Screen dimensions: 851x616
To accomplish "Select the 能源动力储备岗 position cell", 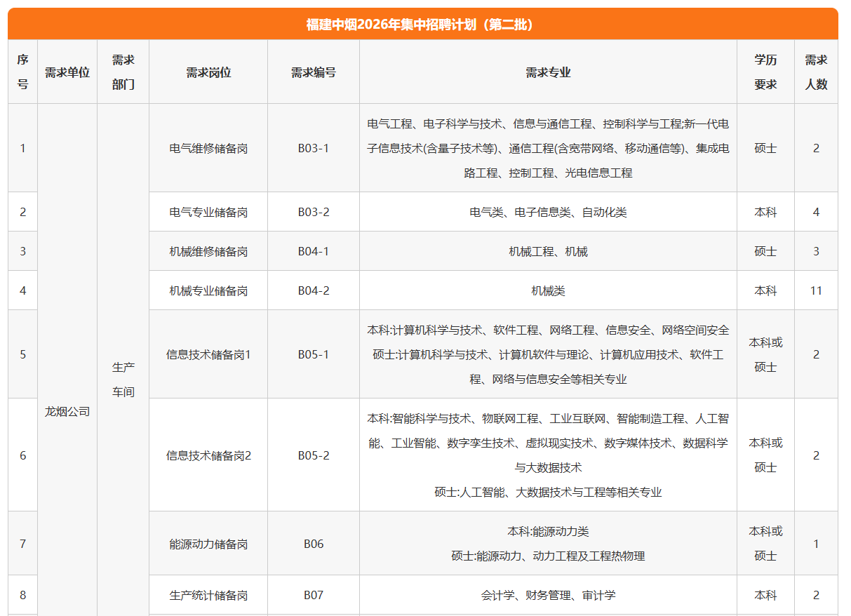I will [x=208, y=544].
